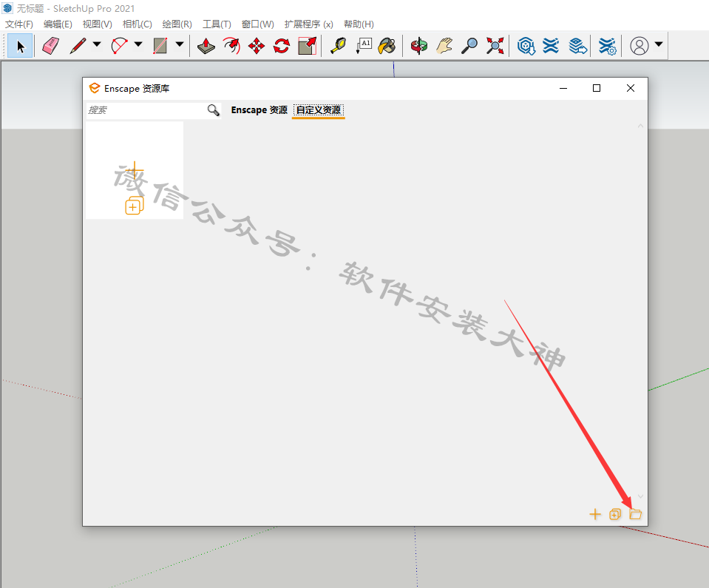The width and height of the screenshot is (709, 588).
Task: Open the custom asset folder icon
Action: tap(635, 514)
